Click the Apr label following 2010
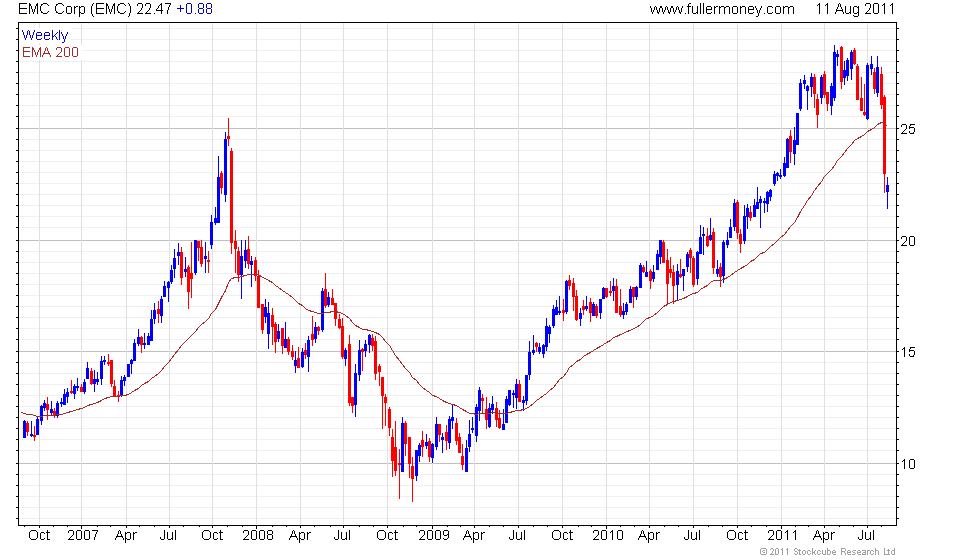The width and height of the screenshot is (980, 560). click(649, 536)
